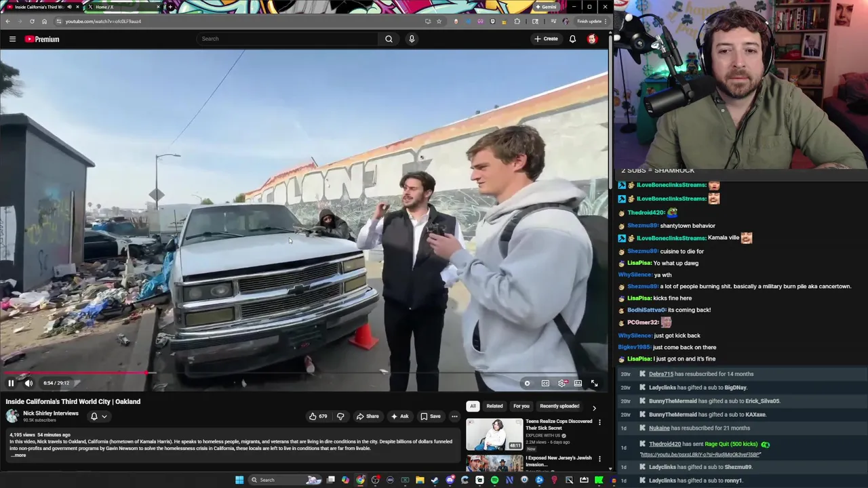
Task: Like the video with thumbs up
Action: (x=318, y=416)
